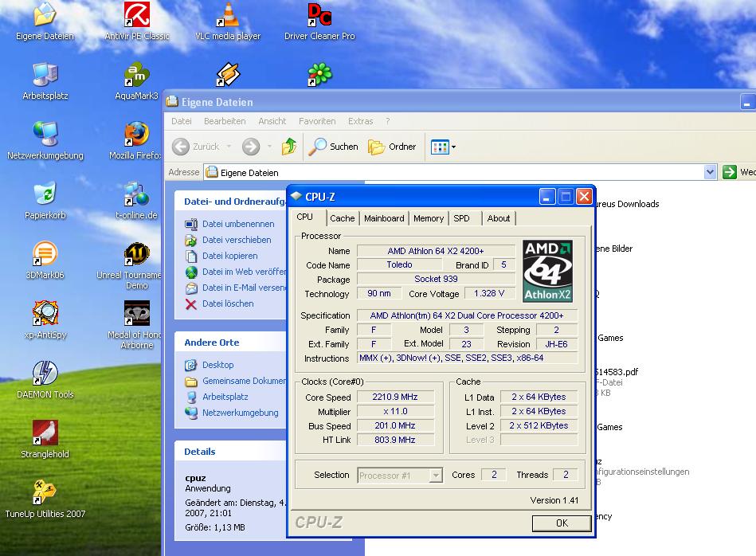
Task: Collapse the Details panel header
Action: click(230, 452)
